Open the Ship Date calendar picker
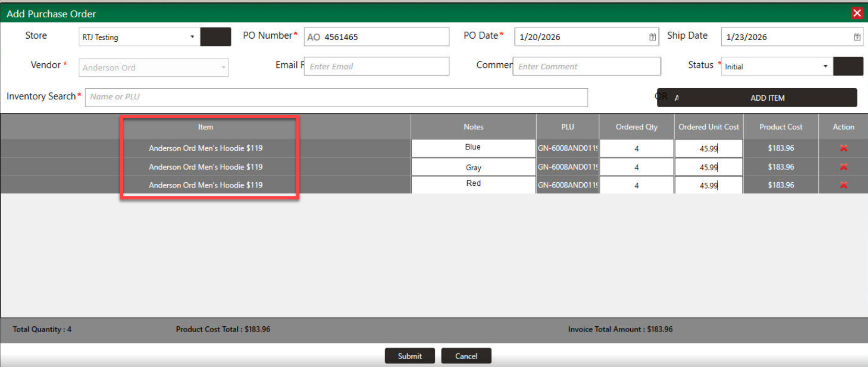 tap(857, 37)
